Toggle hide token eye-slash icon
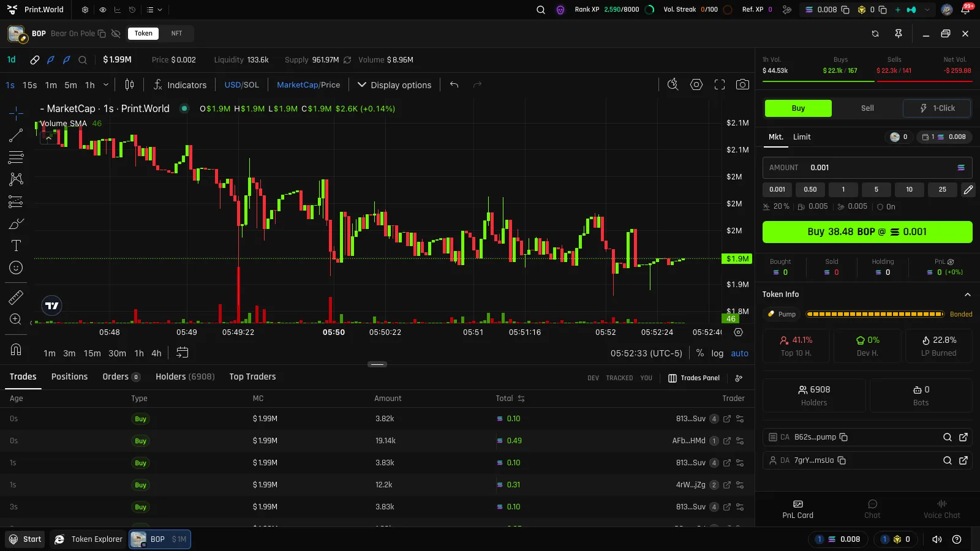The width and height of the screenshot is (980, 551). point(116,34)
